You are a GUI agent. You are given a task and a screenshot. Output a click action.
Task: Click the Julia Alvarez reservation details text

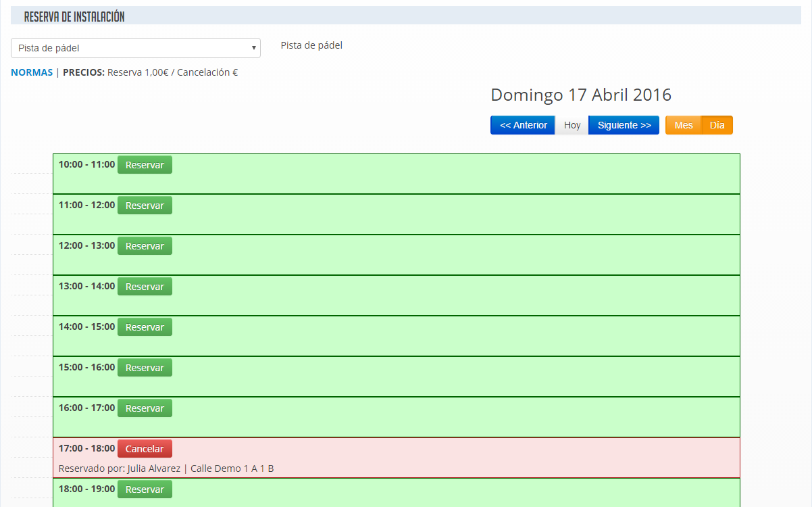[166, 468]
